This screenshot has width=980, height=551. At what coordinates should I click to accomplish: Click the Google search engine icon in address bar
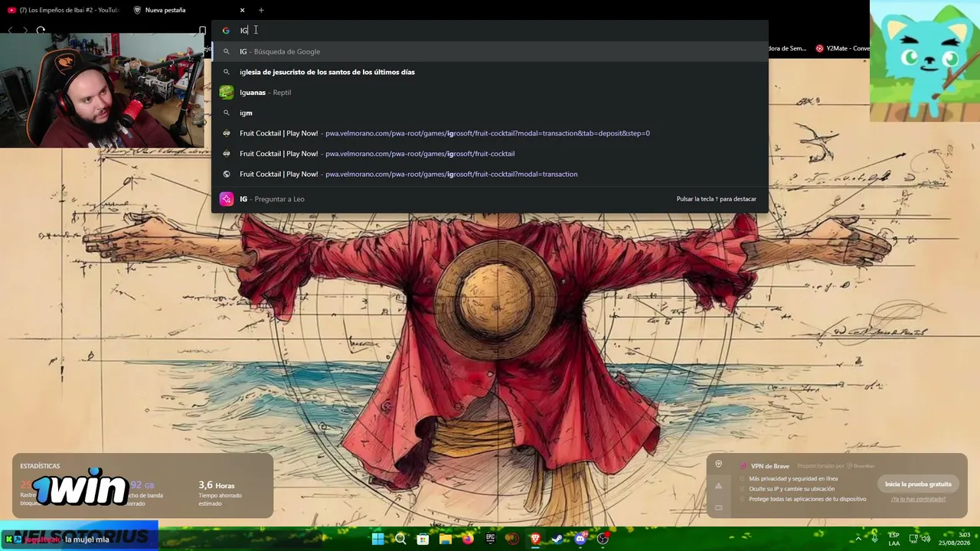pyautogui.click(x=226, y=31)
